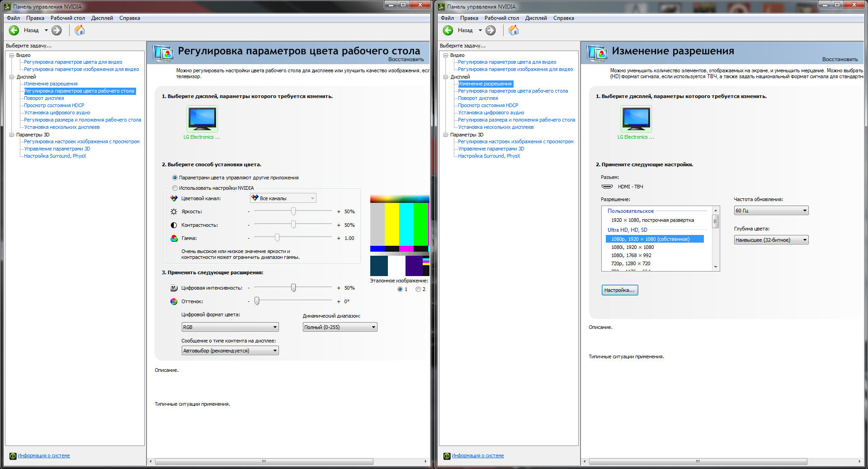The width and height of the screenshot is (868, 469).
Task: Click the Оттенок slider handle
Action: click(257, 301)
